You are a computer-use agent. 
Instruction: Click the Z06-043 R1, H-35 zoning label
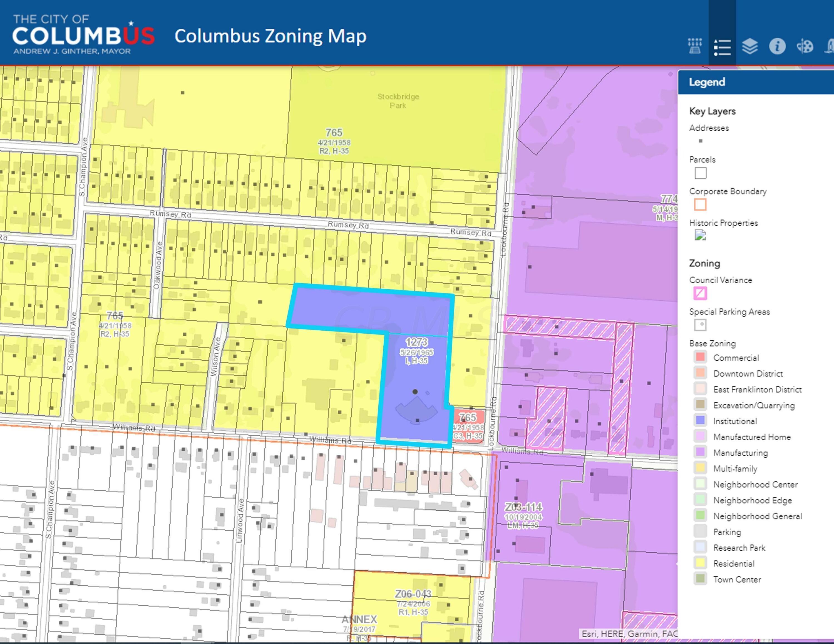click(x=413, y=603)
